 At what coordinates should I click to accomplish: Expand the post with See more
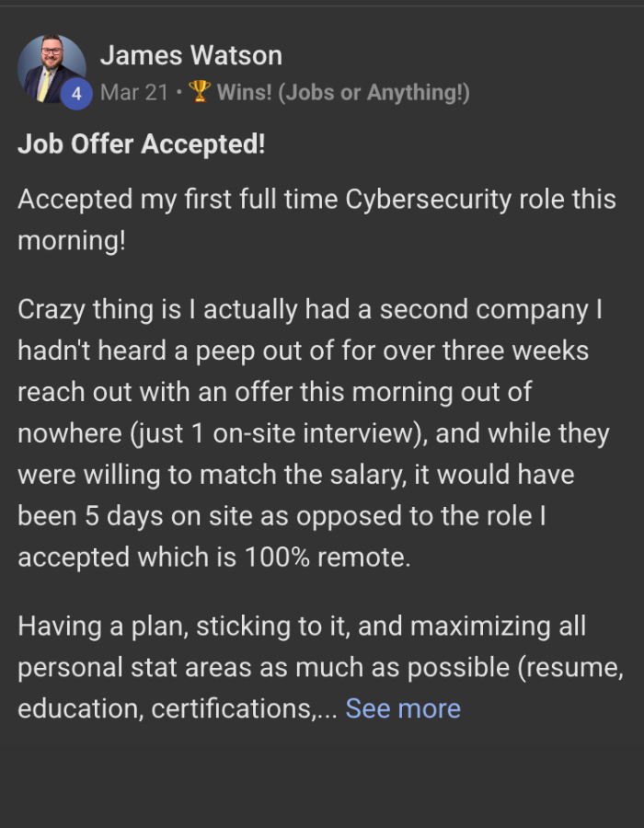[x=403, y=708]
